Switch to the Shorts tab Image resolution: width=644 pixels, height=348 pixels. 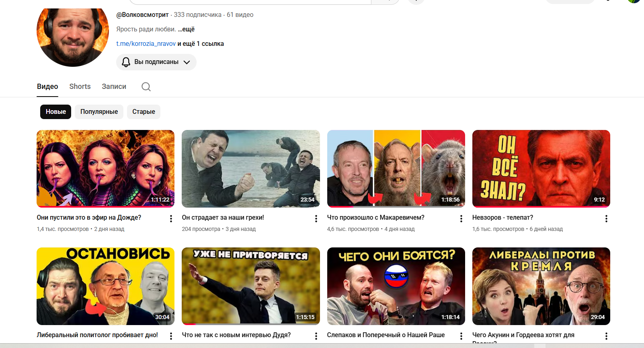[80, 86]
